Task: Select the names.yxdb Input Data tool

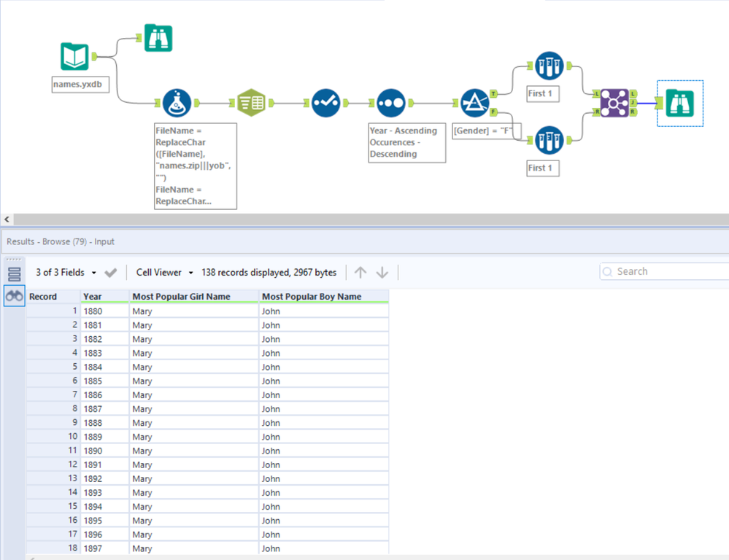Action: (x=74, y=57)
